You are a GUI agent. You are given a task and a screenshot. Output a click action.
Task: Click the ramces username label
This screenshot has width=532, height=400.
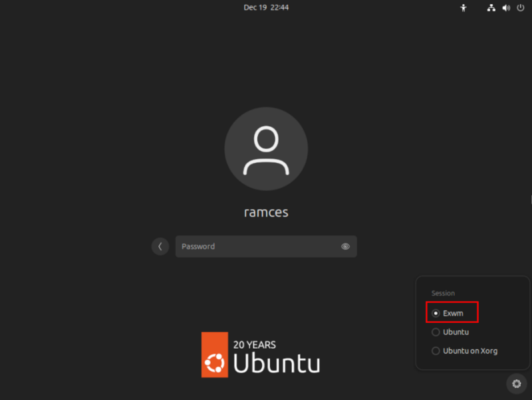(x=266, y=212)
